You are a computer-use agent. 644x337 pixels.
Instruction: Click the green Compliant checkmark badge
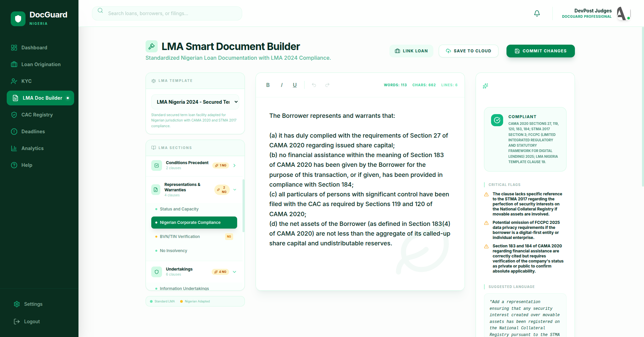click(x=497, y=120)
